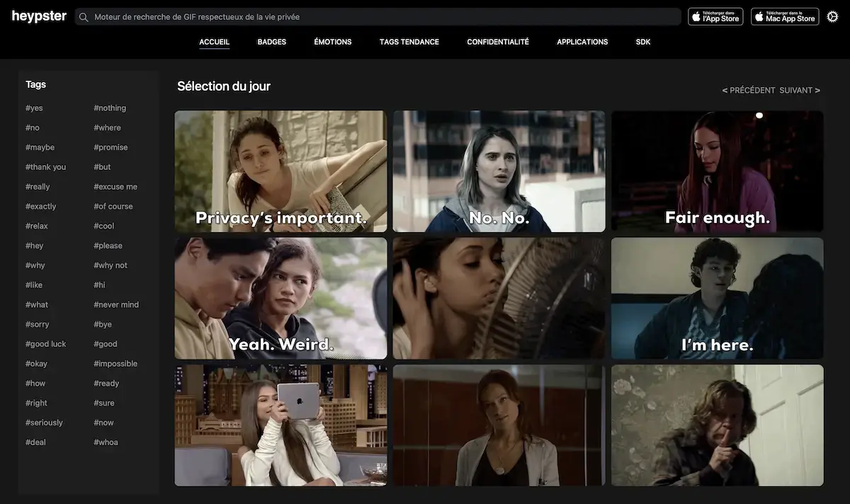Select the #seriously tag
This screenshot has height=504, width=850.
tap(44, 423)
